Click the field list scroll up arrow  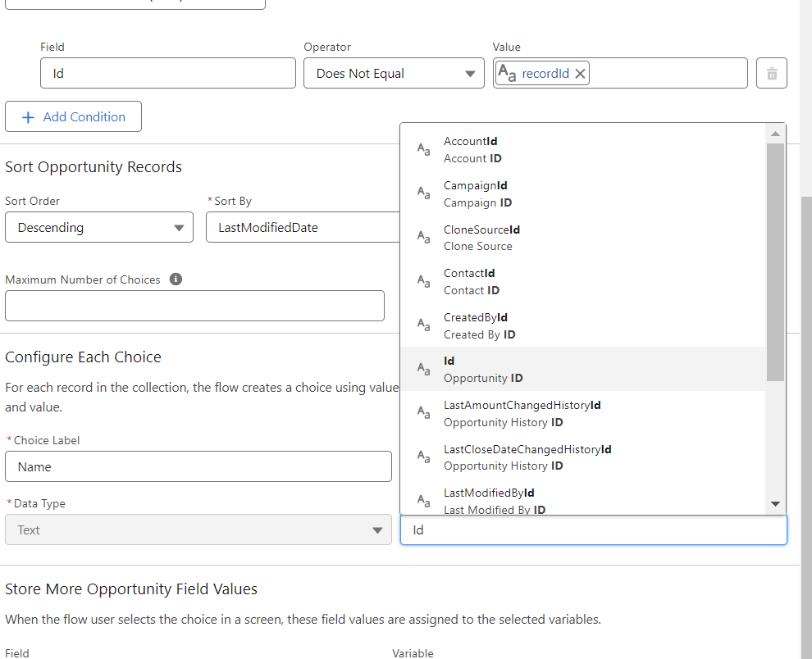(775, 134)
